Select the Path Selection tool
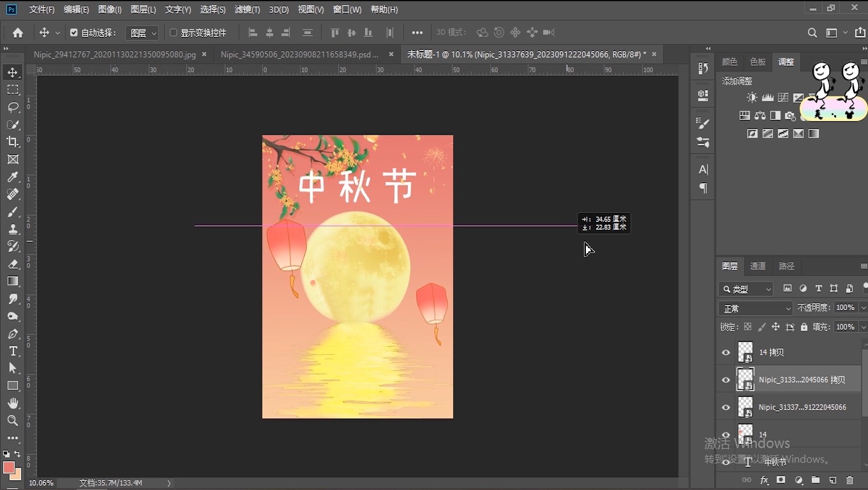 (13, 368)
